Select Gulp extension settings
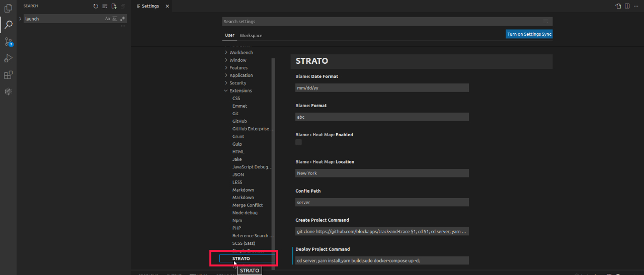644x275 pixels. point(237,144)
